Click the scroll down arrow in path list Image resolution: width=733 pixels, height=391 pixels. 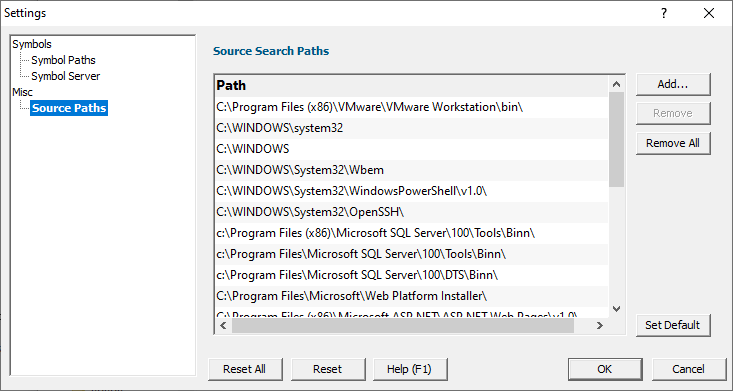tap(616, 309)
